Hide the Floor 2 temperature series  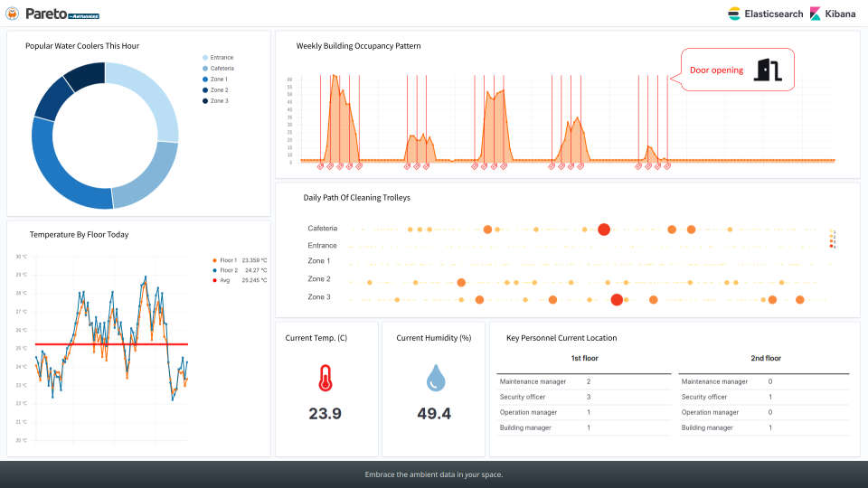coord(226,270)
